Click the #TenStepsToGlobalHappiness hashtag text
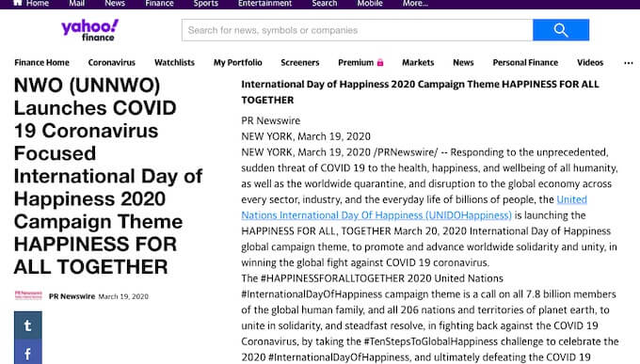The height and width of the screenshot is (364, 640). [431, 341]
